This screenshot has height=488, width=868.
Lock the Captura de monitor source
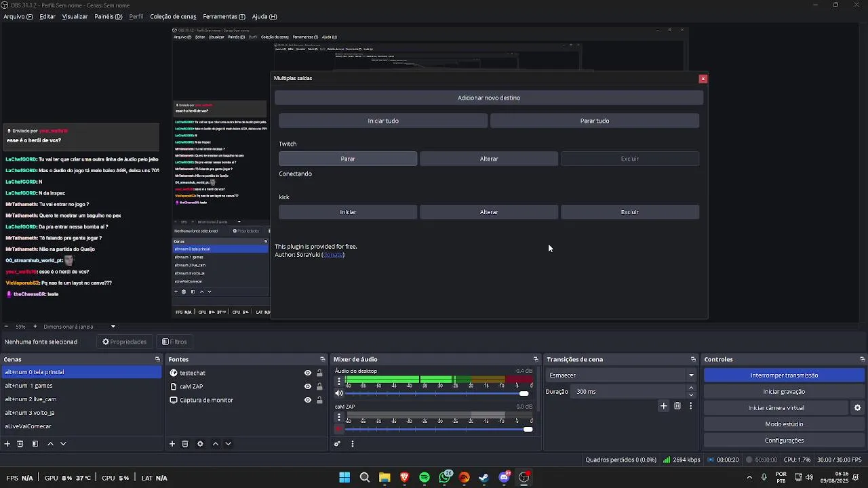[x=319, y=400]
